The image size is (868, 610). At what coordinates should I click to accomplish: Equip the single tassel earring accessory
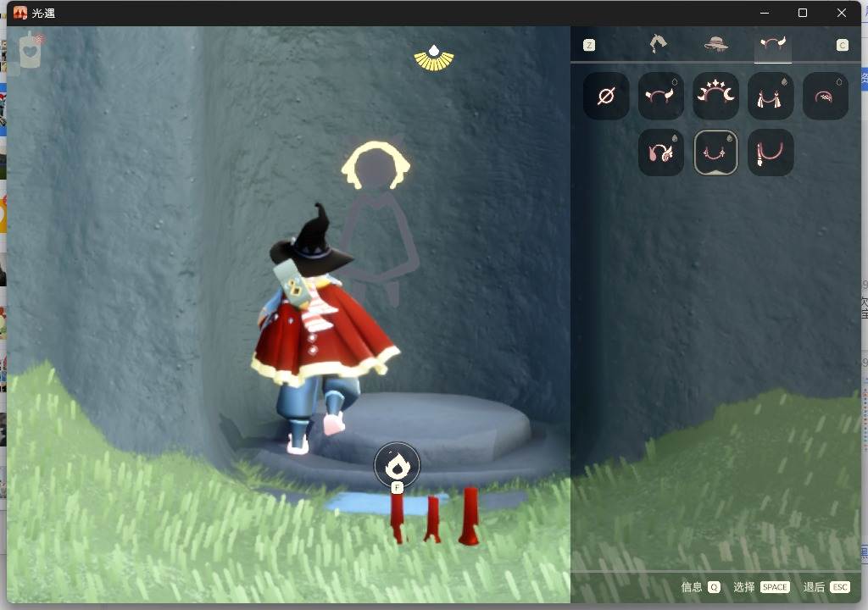771,152
